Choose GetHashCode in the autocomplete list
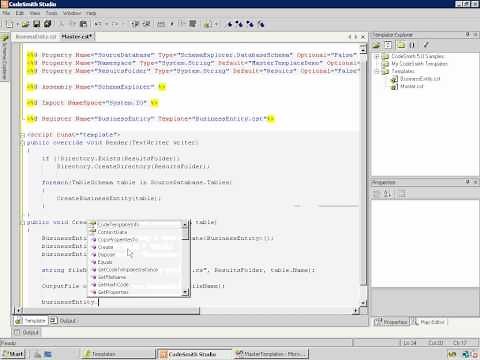 [113, 285]
